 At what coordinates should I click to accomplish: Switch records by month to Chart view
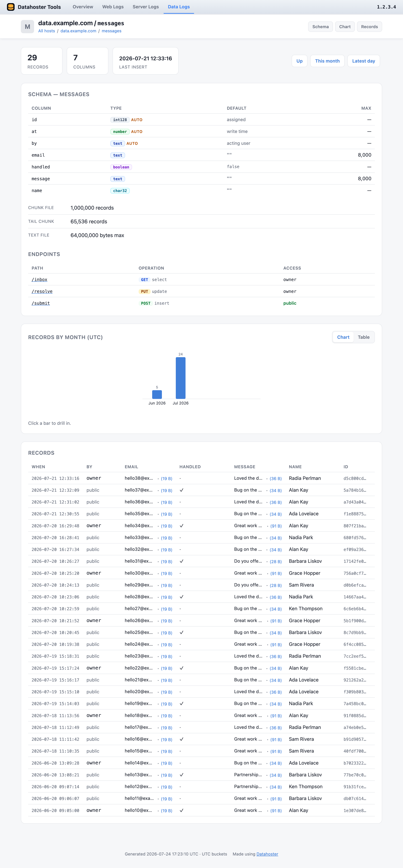click(x=343, y=337)
